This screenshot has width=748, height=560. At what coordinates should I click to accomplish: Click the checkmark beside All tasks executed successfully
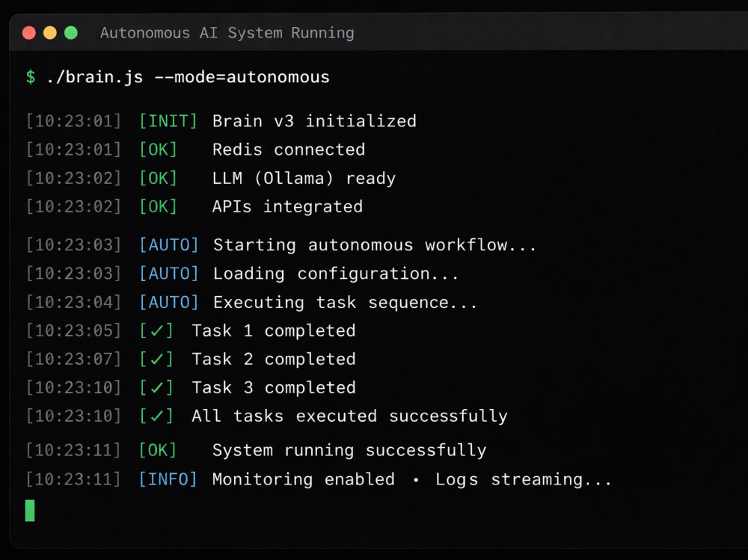[x=156, y=416]
